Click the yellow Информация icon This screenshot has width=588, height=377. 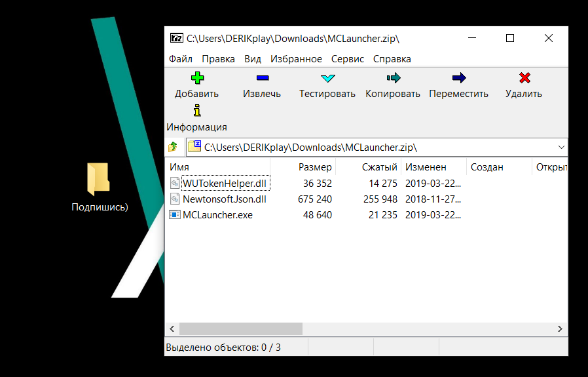click(x=197, y=111)
